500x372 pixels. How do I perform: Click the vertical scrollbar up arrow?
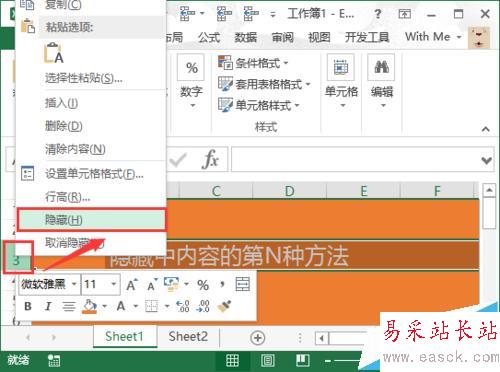489,190
